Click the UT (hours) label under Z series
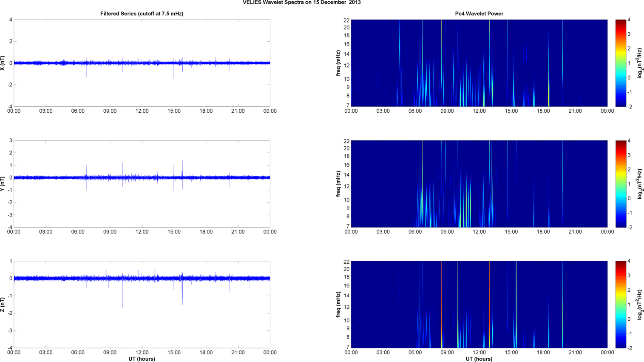Screen dimensions: 644x362 point(142,359)
